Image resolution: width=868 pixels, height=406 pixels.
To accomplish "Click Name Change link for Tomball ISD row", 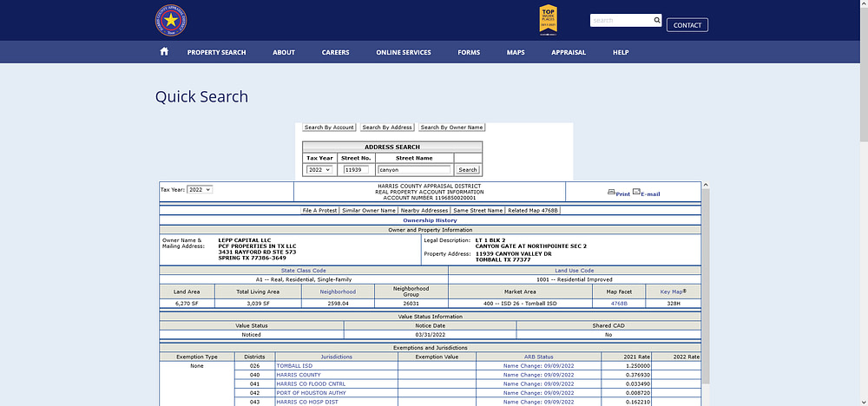I will (x=539, y=365).
